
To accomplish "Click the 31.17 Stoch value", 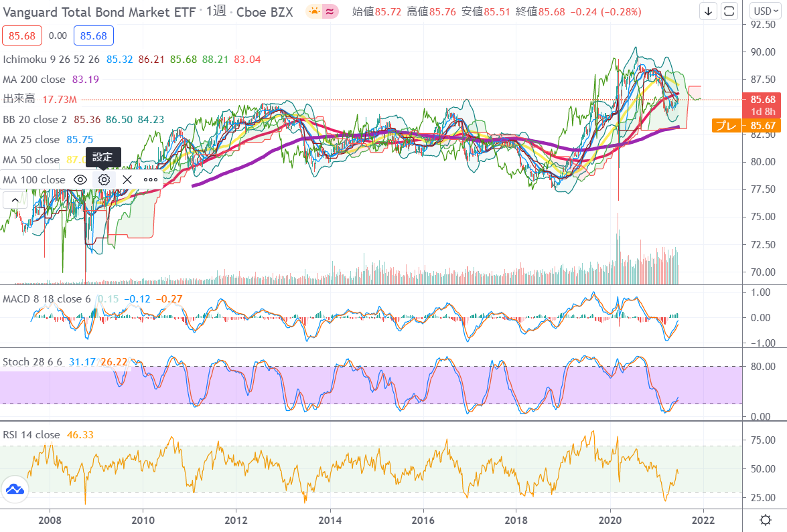I will (x=82, y=361).
